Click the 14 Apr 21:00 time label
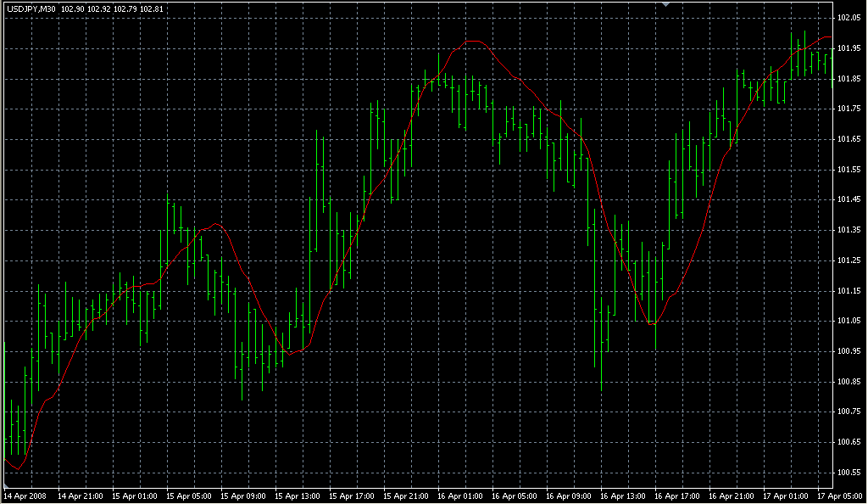Image resolution: width=868 pixels, height=504 pixels. click(83, 495)
